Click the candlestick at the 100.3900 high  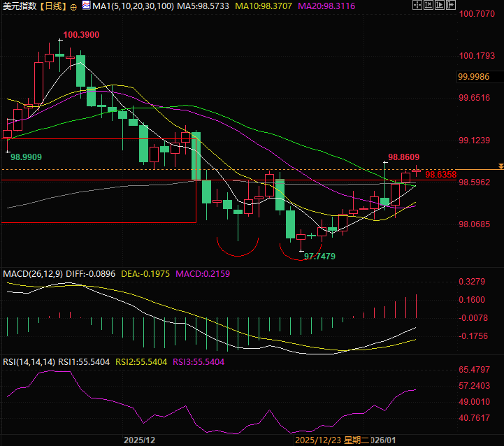(x=60, y=55)
